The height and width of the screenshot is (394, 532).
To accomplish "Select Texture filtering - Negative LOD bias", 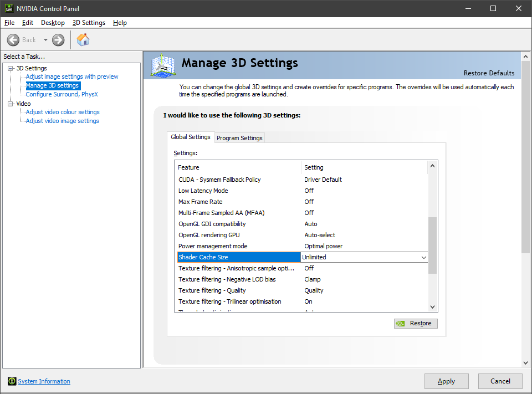I will pos(303,279).
